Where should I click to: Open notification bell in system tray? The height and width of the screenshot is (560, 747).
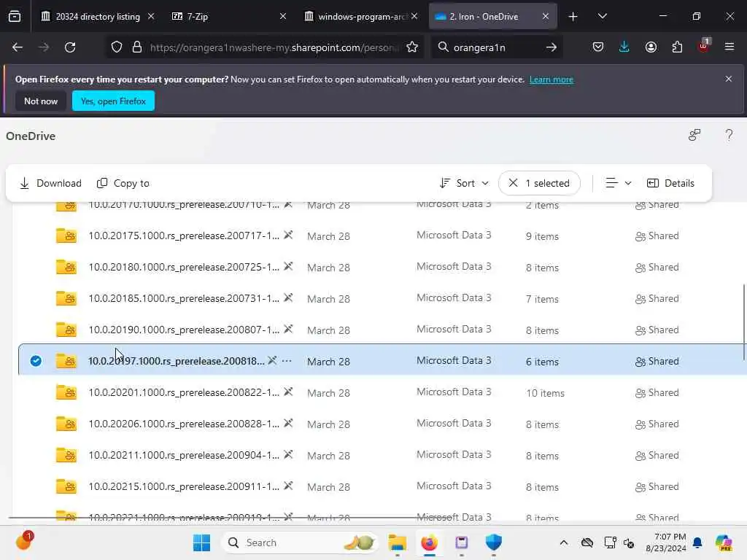[x=697, y=542]
